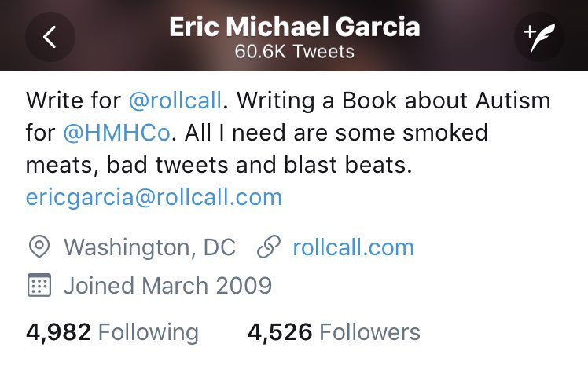
Task: Tap the Joined March 2009 text
Action: coord(167,285)
